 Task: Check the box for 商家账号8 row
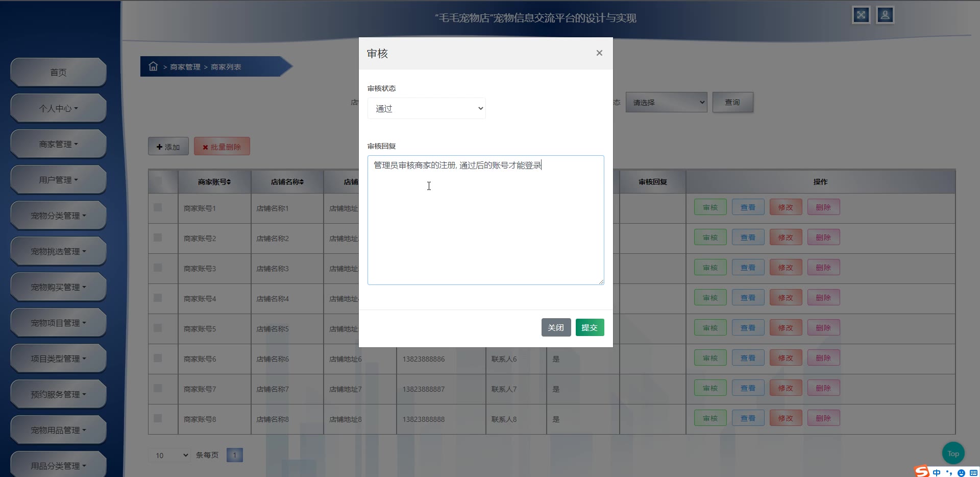pyautogui.click(x=158, y=418)
